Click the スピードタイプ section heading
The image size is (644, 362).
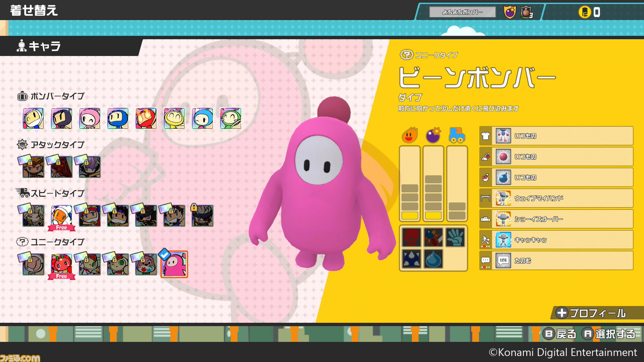[x=51, y=193]
